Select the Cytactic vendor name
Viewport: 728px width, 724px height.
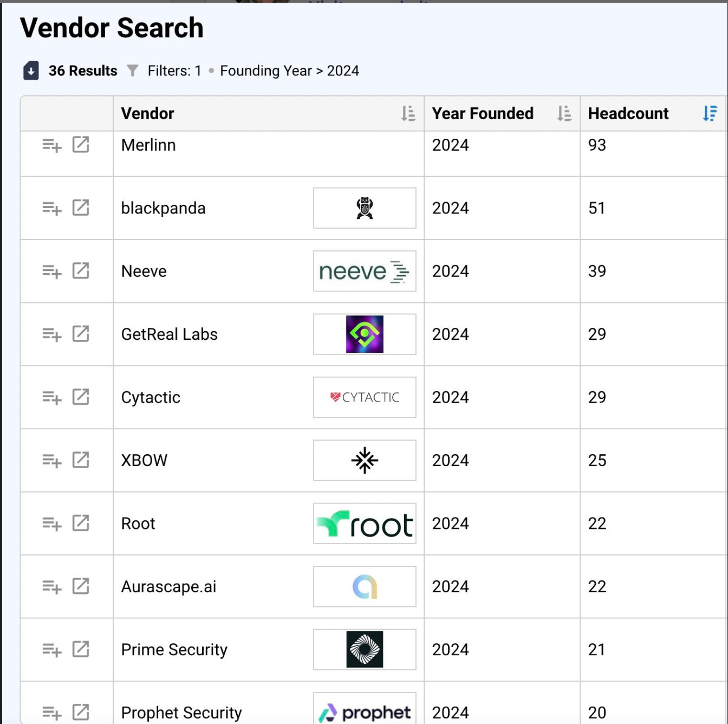click(151, 397)
